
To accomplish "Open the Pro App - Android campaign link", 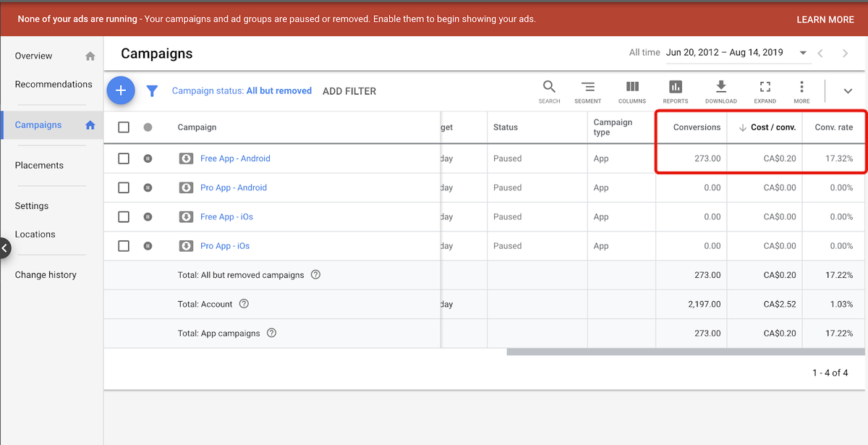I will tap(234, 187).
